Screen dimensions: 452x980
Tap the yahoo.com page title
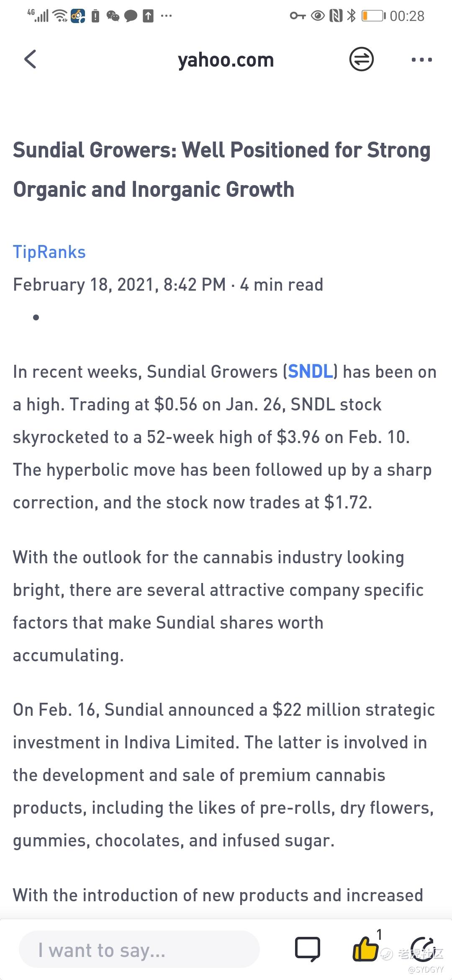tap(226, 60)
